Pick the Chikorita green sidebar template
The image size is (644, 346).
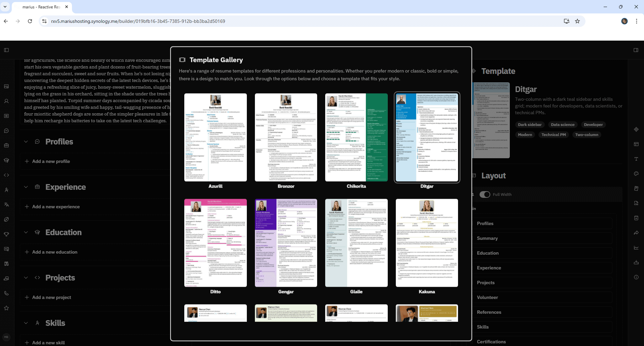356,137
